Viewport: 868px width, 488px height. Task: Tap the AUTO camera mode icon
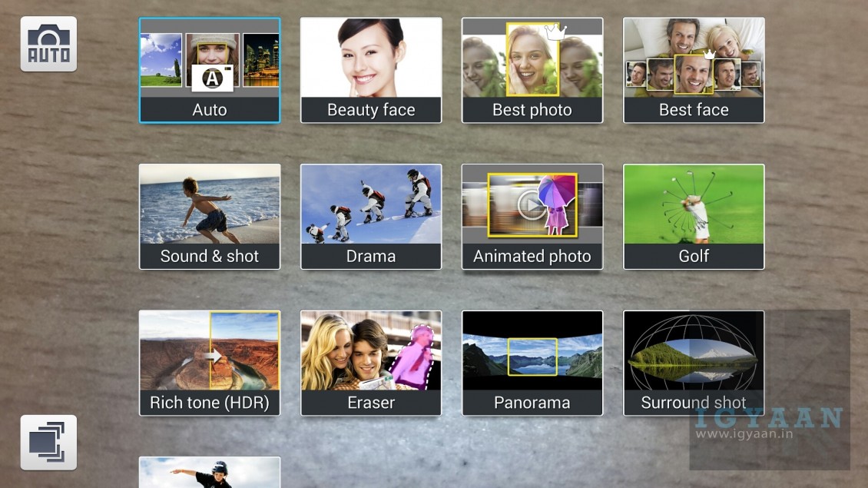point(48,44)
